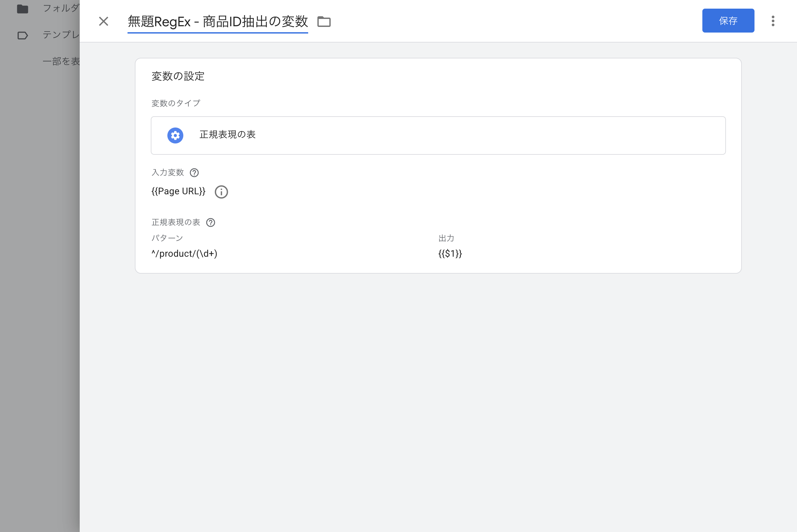Close the variable editor panel
The image size is (797, 532).
(104, 21)
